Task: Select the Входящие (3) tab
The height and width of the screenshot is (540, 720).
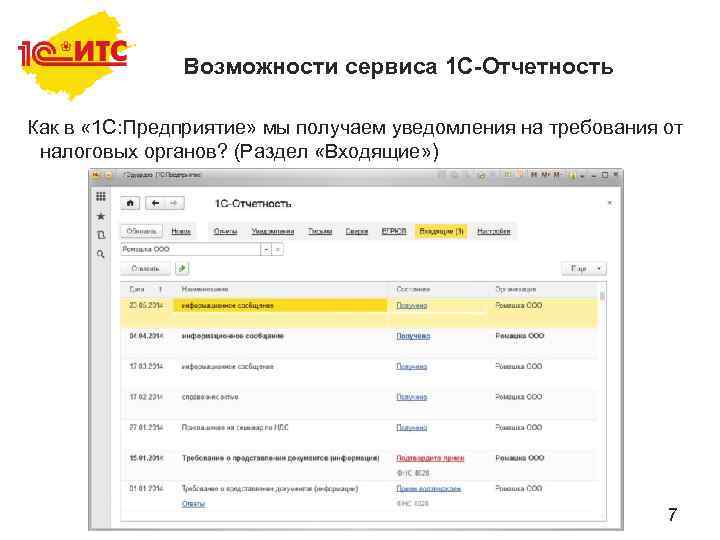Action: tap(441, 231)
